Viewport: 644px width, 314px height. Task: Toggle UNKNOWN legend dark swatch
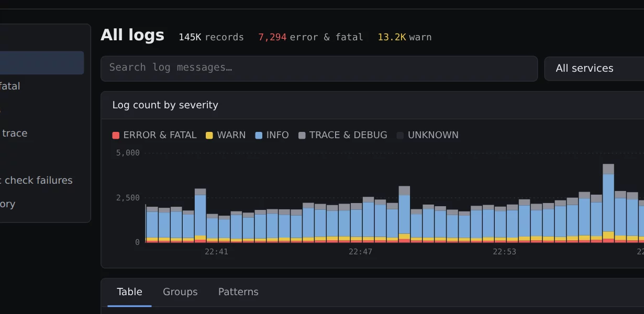click(400, 136)
